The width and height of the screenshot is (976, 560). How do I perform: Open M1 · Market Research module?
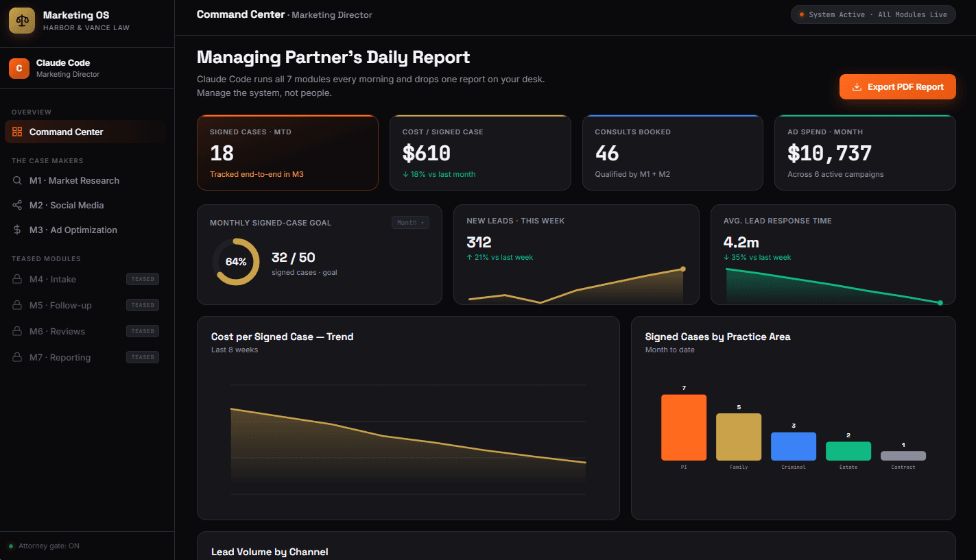pos(85,181)
